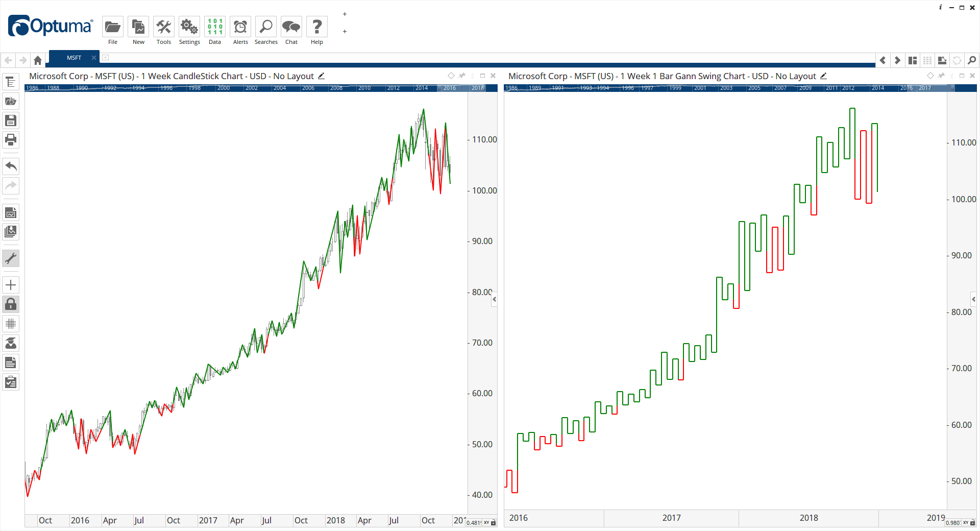Close the Gann Swing chart pane

[x=972, y=76]
